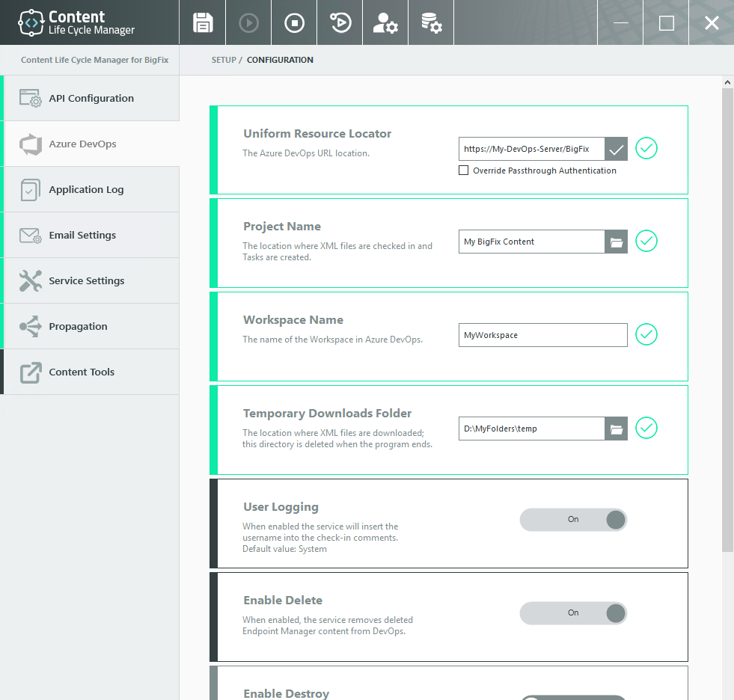Select the Azure DevOps tab
Screen dimensions: 734x700
coord(91,144)
